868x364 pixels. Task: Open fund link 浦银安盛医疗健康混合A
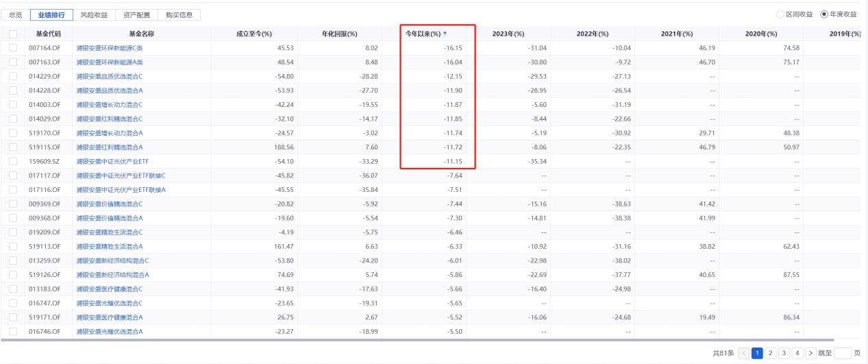coord(110,317)
